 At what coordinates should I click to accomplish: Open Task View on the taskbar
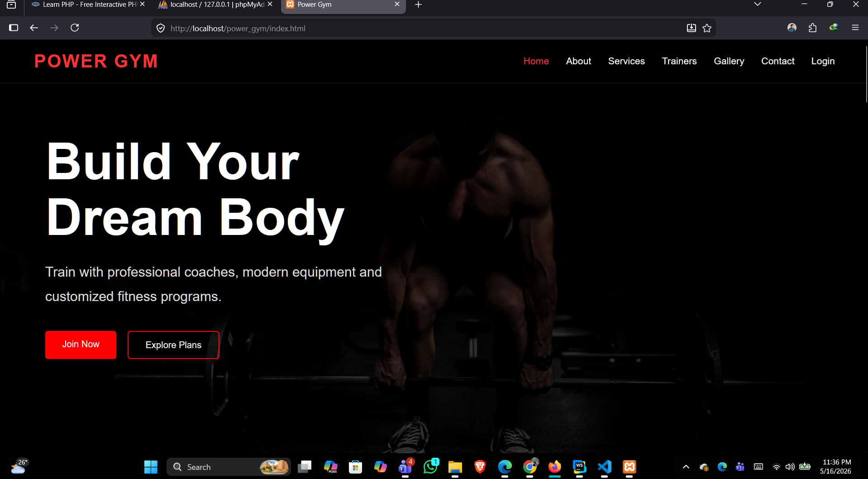[305, 467]
